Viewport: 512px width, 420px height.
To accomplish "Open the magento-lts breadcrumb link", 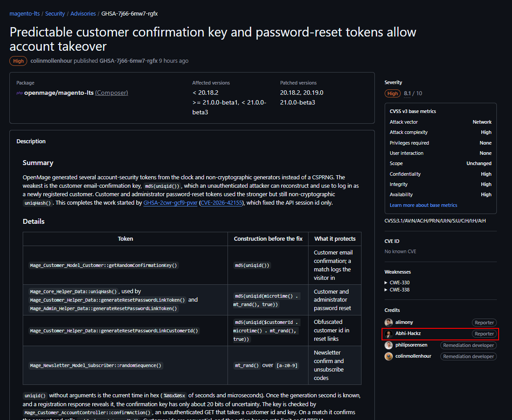I will coord(24,14).
